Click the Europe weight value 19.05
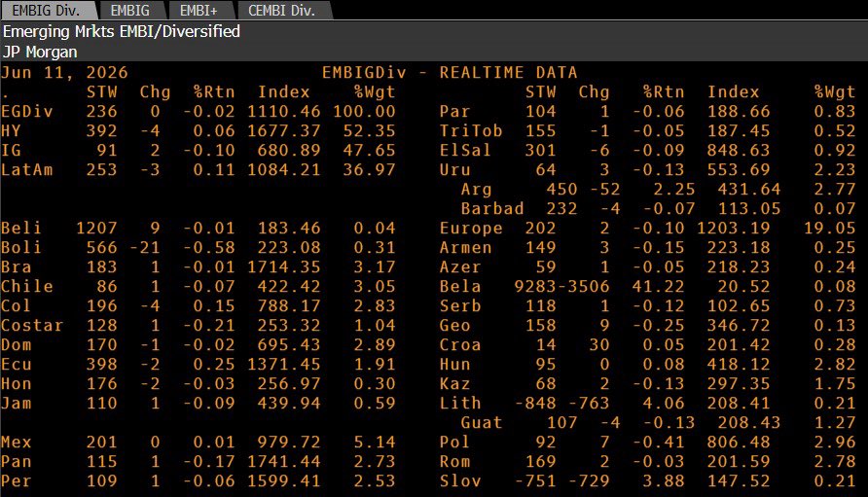868x497 pixels. click(x=829, y=228)
